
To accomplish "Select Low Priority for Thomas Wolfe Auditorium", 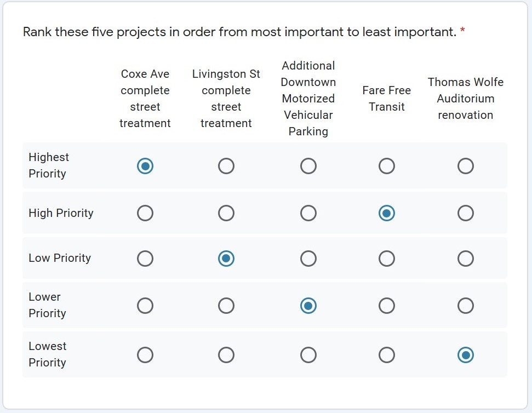I will click(466, 259).
